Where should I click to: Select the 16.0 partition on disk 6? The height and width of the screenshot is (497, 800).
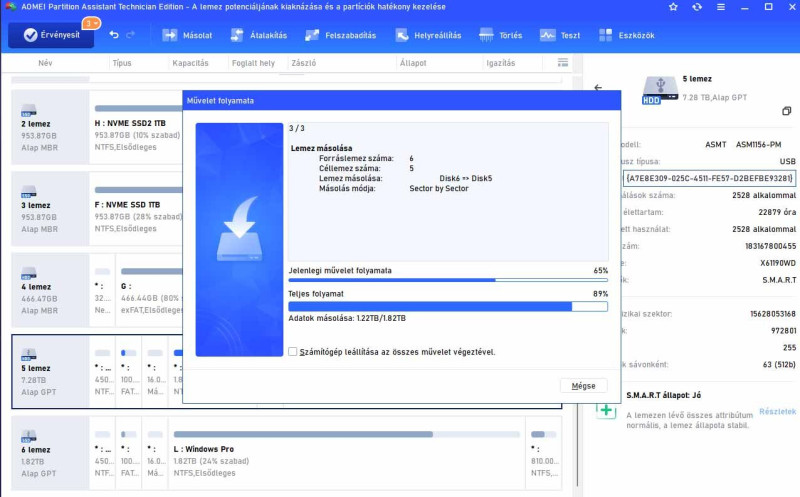[x=155, y=453]
